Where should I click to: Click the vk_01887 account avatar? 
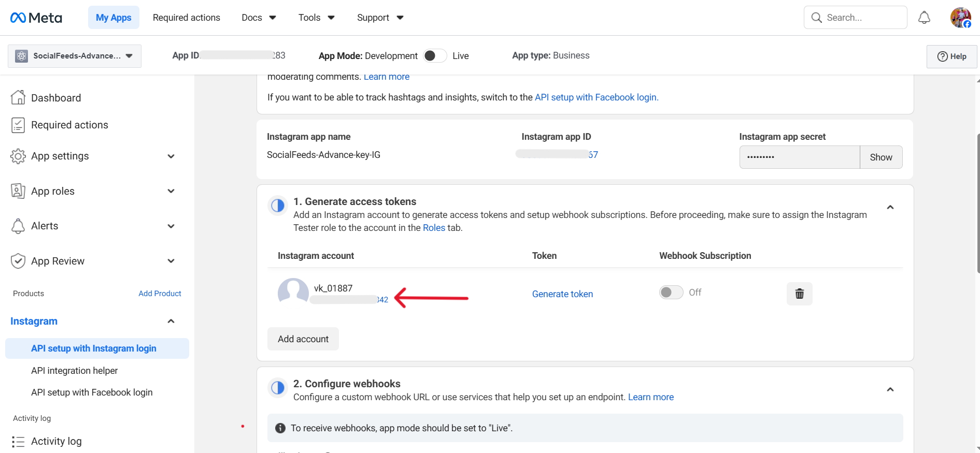(x=293, y=292)
